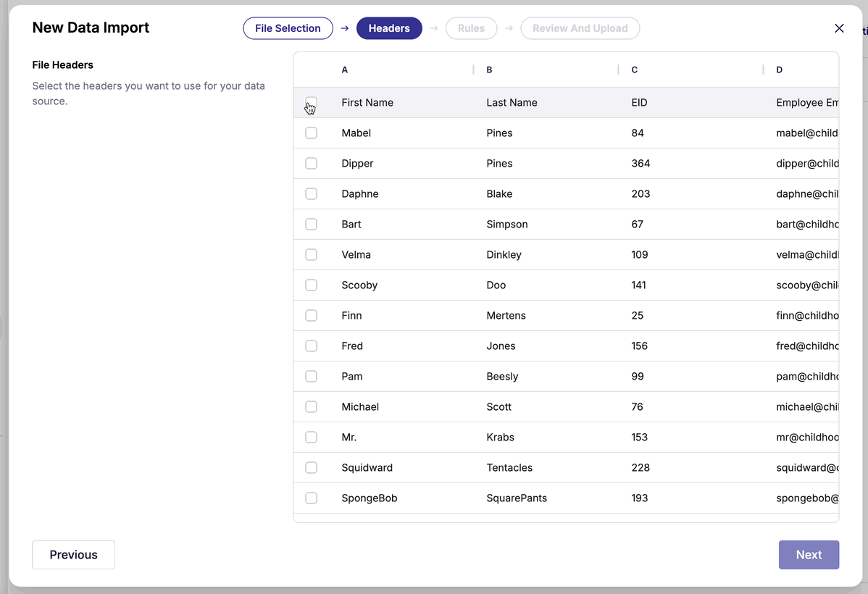Click the 'Scooby' cell
Screen dimensions: 868x594
pyautogui.click(x=360, y=285)
